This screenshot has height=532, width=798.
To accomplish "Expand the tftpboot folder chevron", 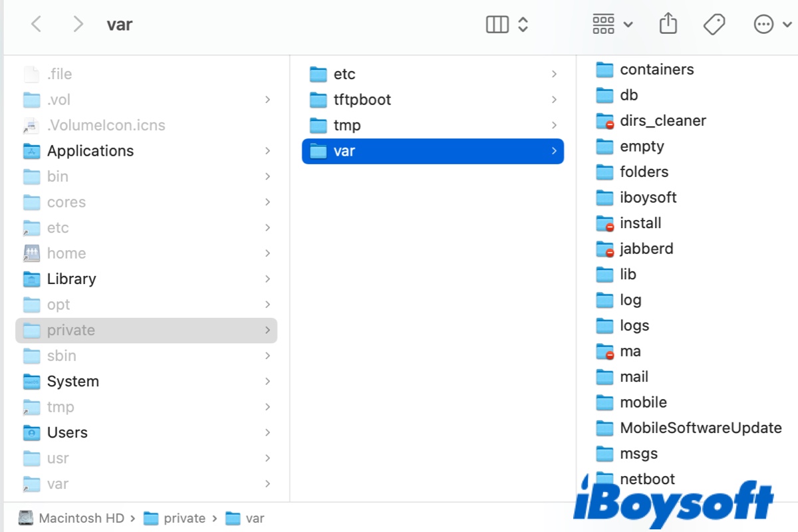I will [x=554, y=100].
